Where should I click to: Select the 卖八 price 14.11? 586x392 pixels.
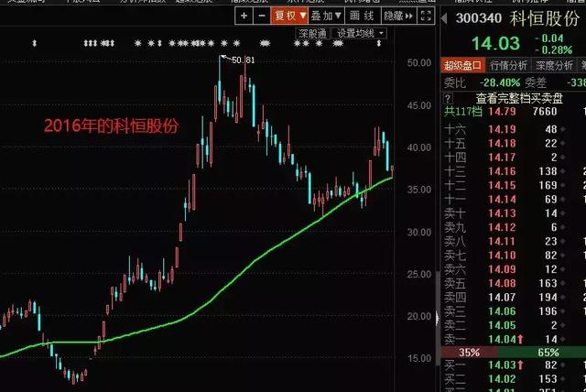click(502, 242)
